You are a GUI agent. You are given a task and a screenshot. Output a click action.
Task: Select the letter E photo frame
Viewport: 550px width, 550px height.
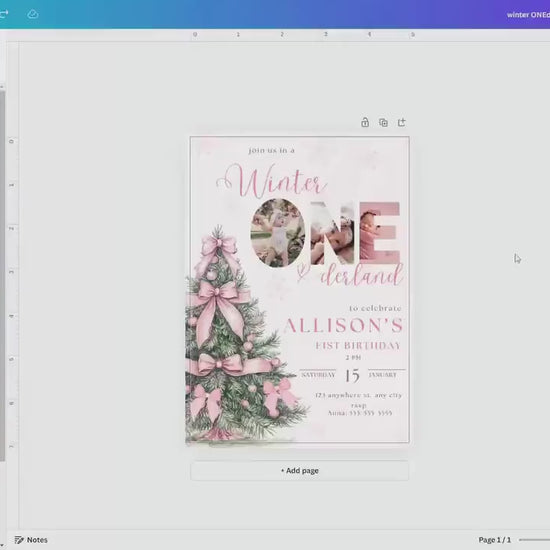(x=380, y=233)
